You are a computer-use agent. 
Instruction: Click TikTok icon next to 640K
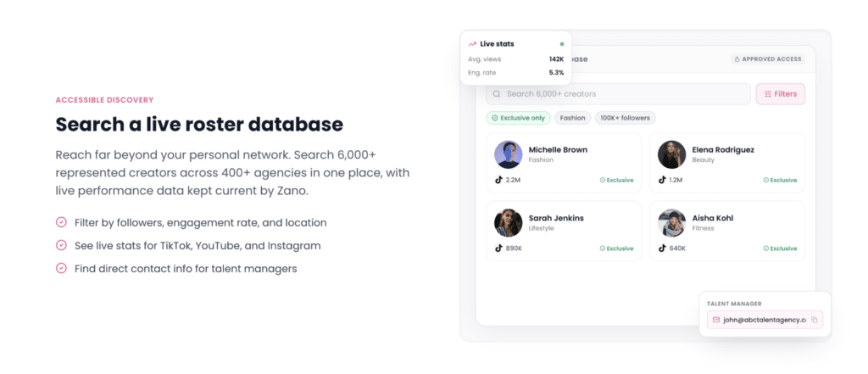click(x=661, y=248)
